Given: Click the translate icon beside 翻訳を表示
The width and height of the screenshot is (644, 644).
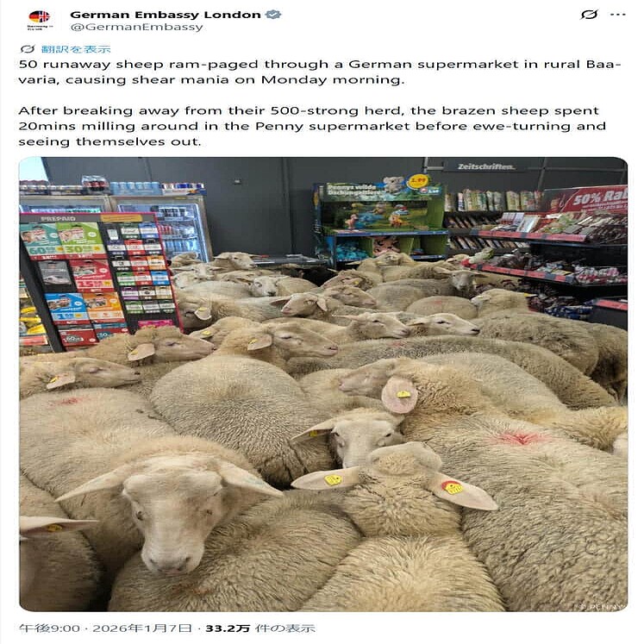Looking at the screenshot, I should coord(28,49).
